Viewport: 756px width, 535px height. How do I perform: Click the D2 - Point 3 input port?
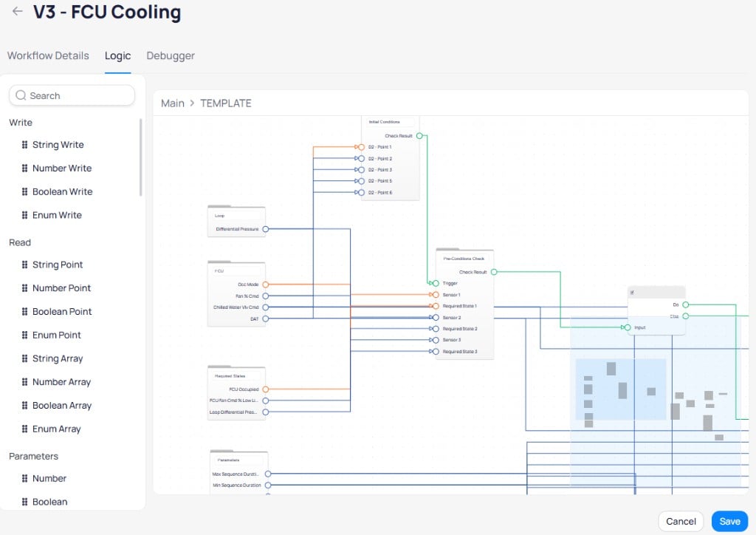pyautogui.click(x=361, y=170)
